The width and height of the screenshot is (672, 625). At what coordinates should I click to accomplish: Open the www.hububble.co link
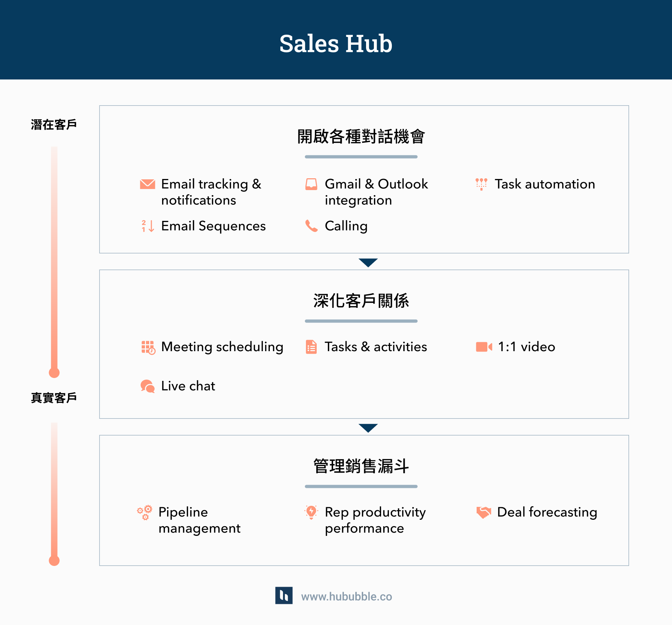(x=346, y=597)
